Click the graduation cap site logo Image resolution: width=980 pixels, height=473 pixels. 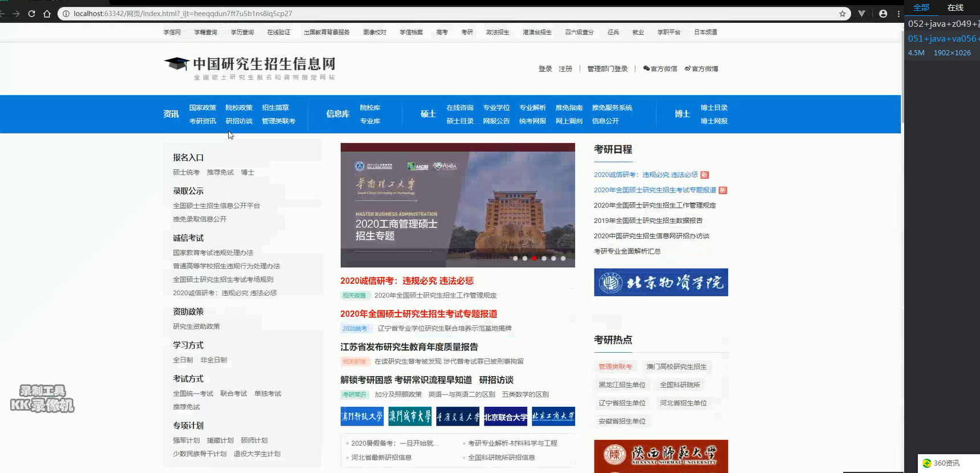pyautogui.click(x=177, y=63)
